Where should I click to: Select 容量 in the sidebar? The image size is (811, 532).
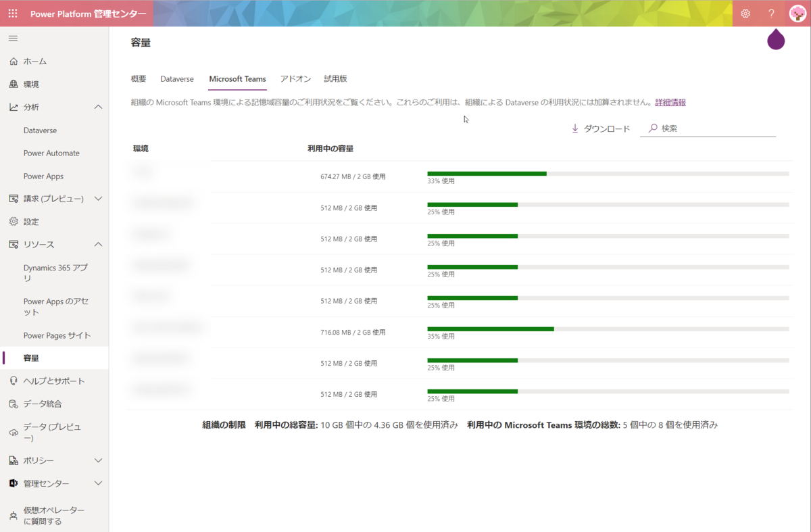54,358
